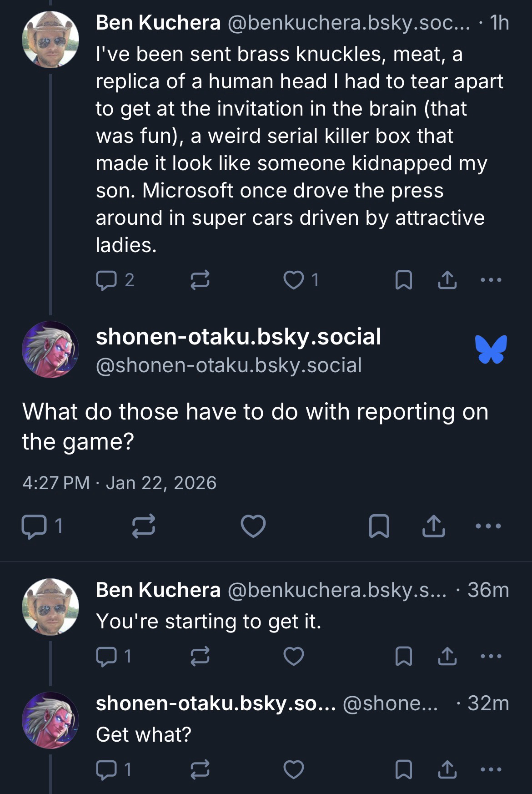This screenshot has width=532, height=794.
Task: Open Ben Kuchera's profile from top post
Action: click(158, 23)
